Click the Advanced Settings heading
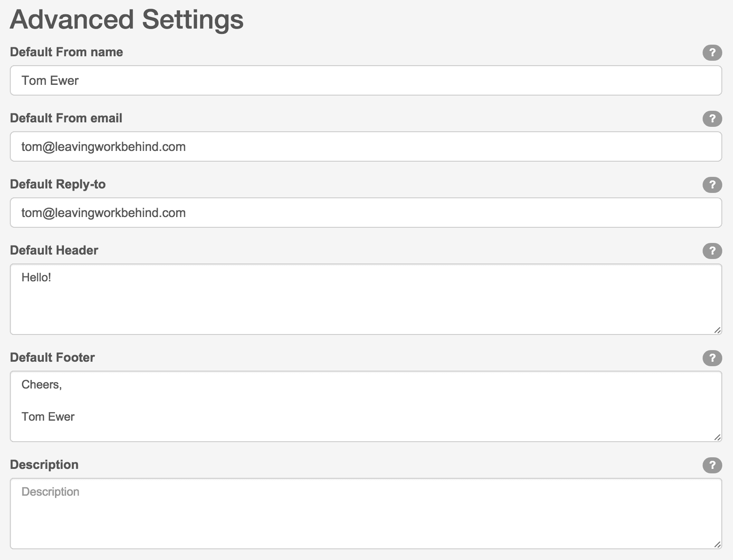The width and height of the screenshot is (733, 560). tap(126, 20)
